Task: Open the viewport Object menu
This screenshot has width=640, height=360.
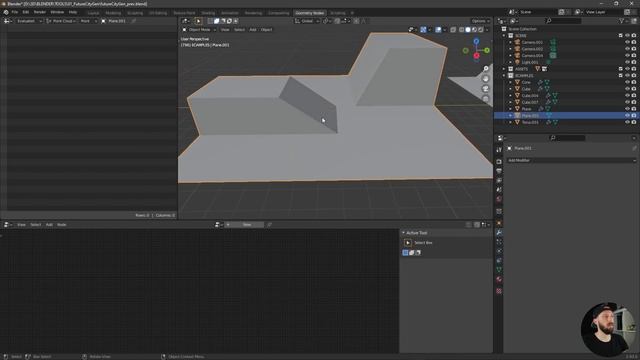Action: (266, 30)
